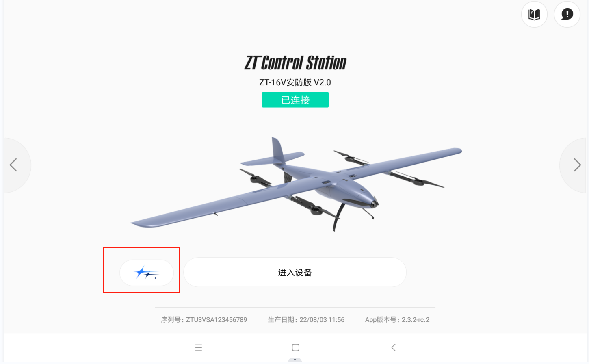Select the ZT-16V安防版 V2.0 model name
Screen dimensions: 589x364
tap(295, 82)
